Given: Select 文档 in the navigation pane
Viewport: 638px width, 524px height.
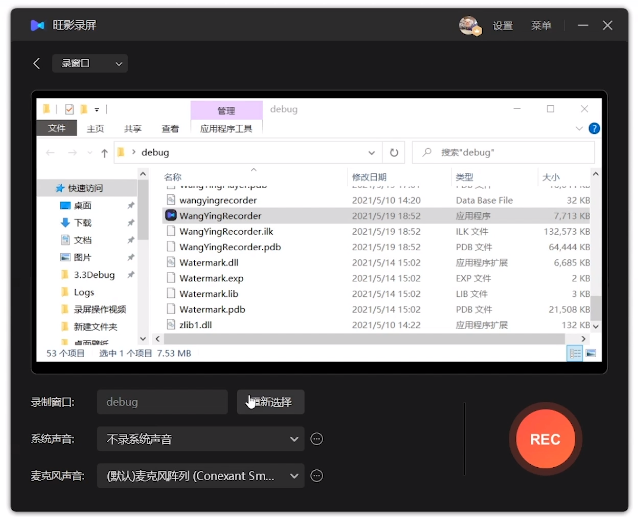Looking at the screenshot, I should [x=83, y=240].
